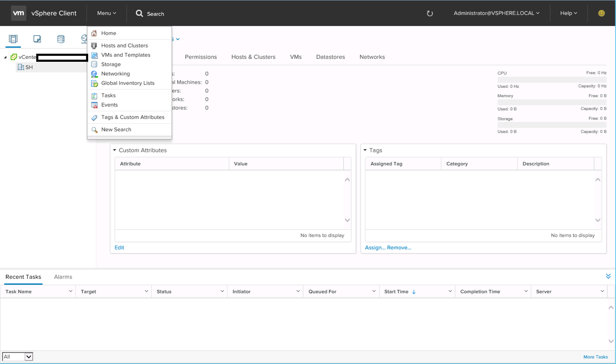
Task: Click the Assign... link under Tags
Action: [375, 248]
